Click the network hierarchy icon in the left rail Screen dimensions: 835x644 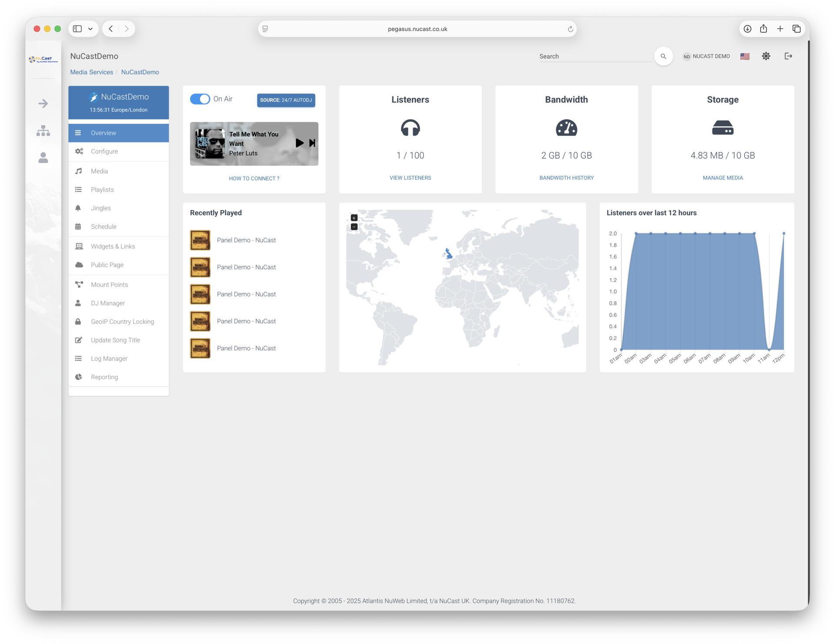(x=43, y=130)
